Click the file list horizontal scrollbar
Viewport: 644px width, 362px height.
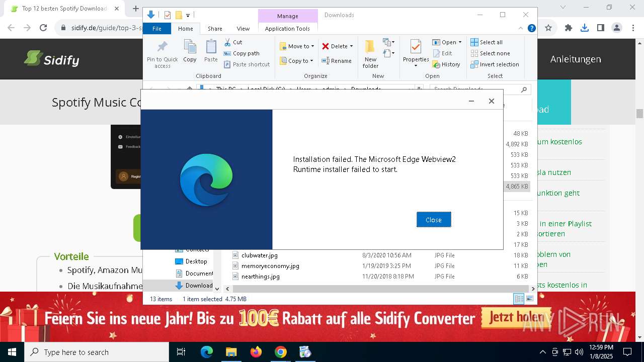tap(381, 289)
